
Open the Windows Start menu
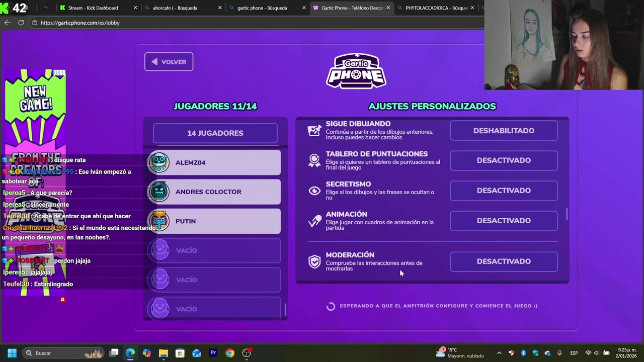12,353
